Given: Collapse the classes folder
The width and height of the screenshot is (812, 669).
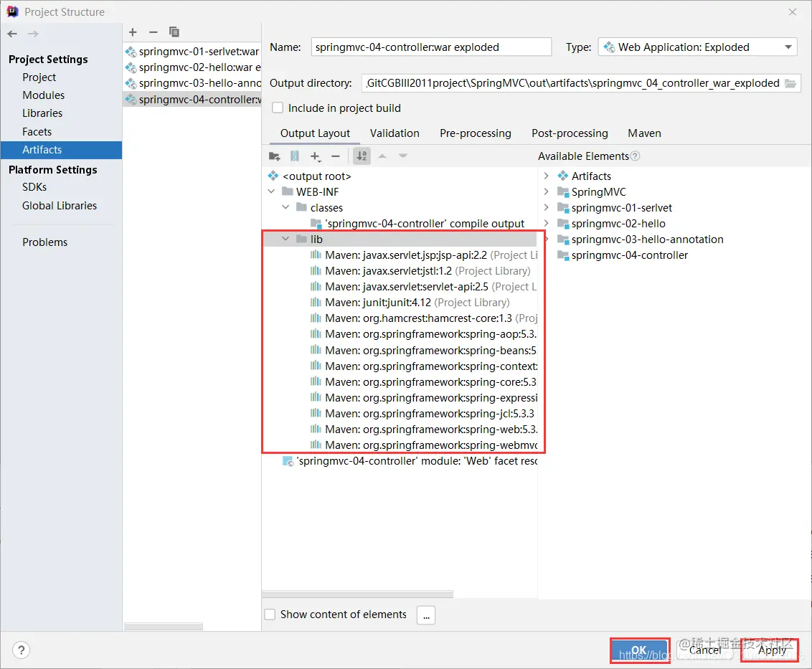Looking at the screenshot, I should tap(285, 207).
